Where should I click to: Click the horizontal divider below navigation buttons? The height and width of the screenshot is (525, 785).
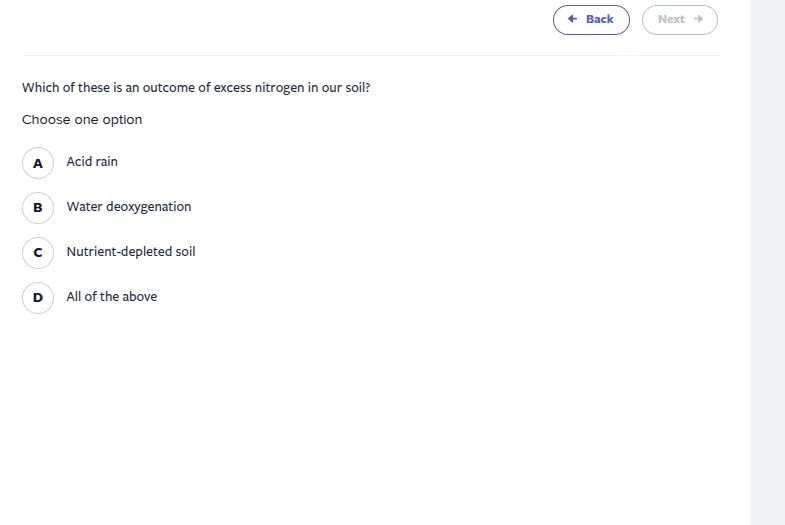[x=371, y=55]
